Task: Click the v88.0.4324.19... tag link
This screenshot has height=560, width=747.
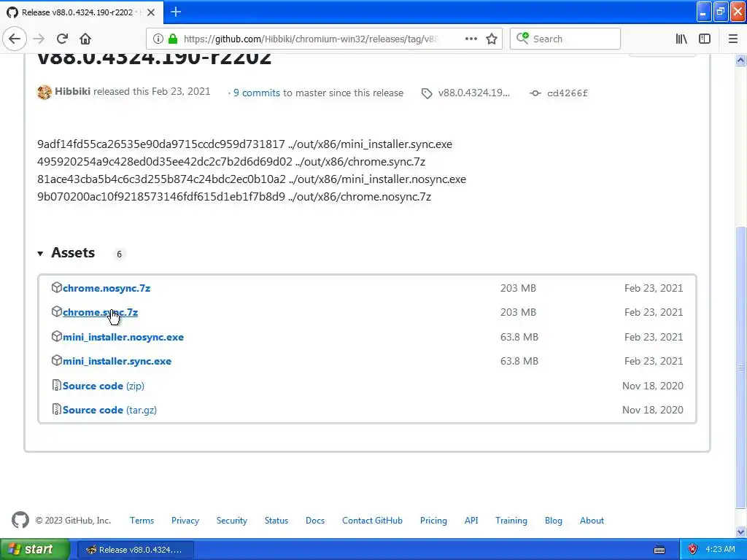Action: click(473, 93)
